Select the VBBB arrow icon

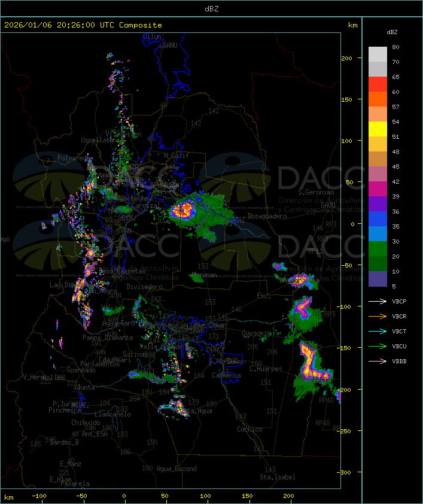point(378,362)
